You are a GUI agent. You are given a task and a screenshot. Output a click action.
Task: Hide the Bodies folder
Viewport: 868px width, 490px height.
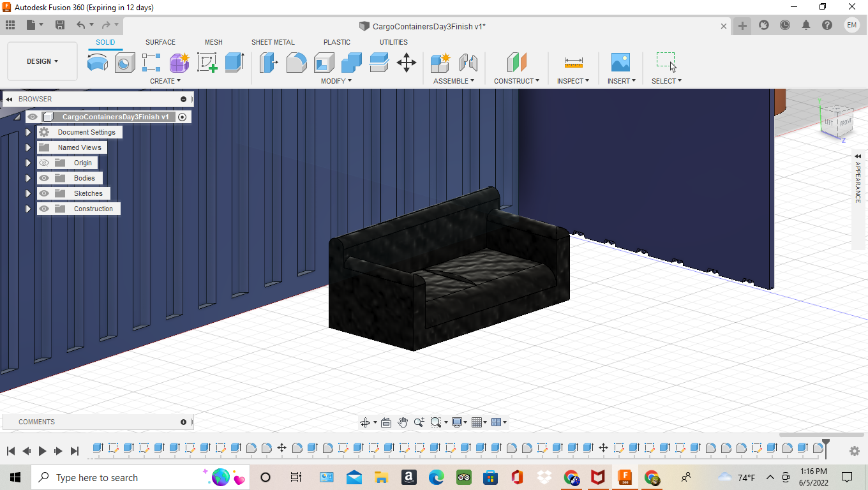click(44, 178)
